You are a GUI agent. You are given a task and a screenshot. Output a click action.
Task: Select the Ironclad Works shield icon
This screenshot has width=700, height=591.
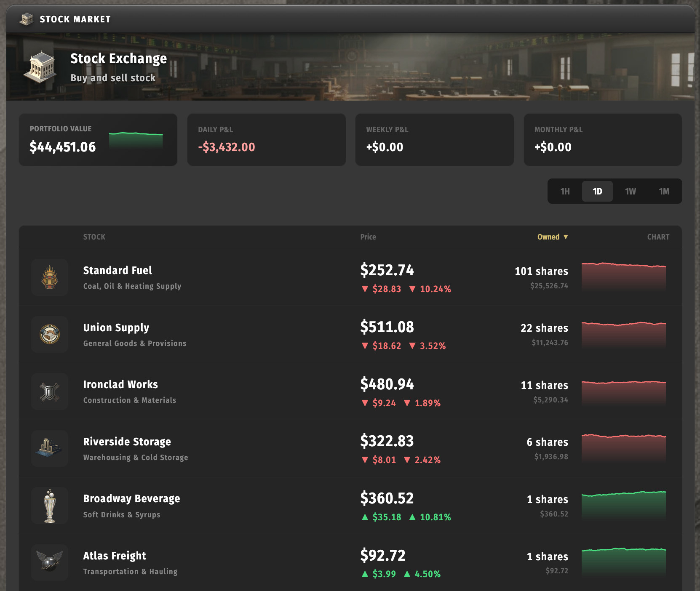pyautogui.click(x=50, y=391)
